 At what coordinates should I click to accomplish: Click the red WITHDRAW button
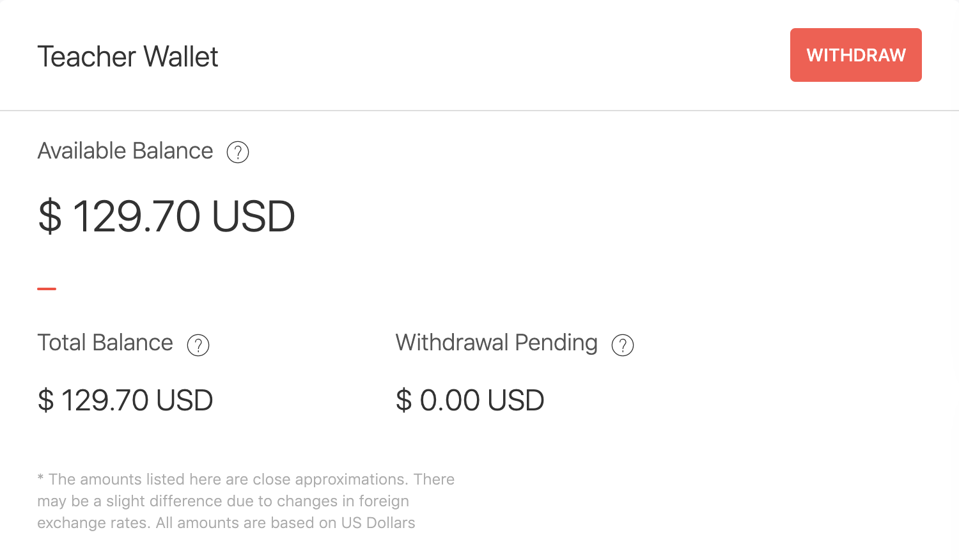tap(855, 55)
